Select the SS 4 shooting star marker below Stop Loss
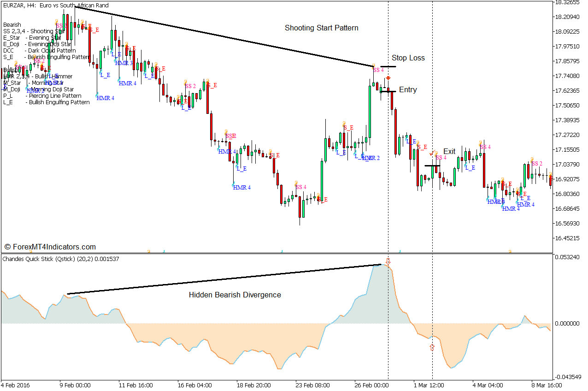The width and height of the screenshot is (588, 391). tap(379, 69)
